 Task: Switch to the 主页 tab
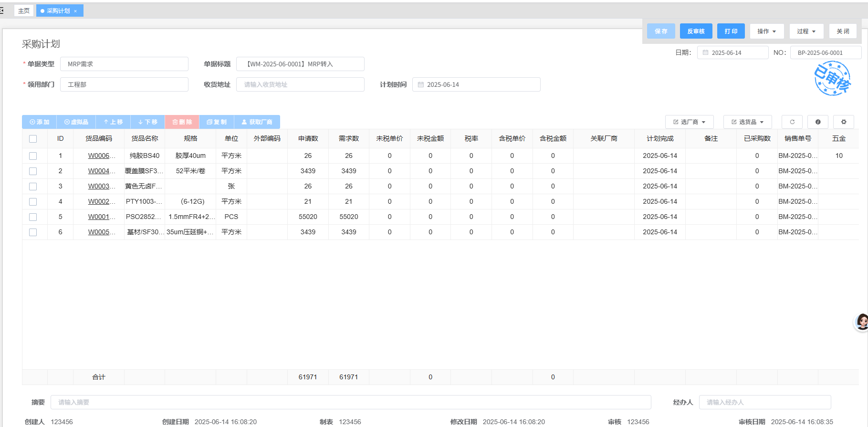(24, 10)
